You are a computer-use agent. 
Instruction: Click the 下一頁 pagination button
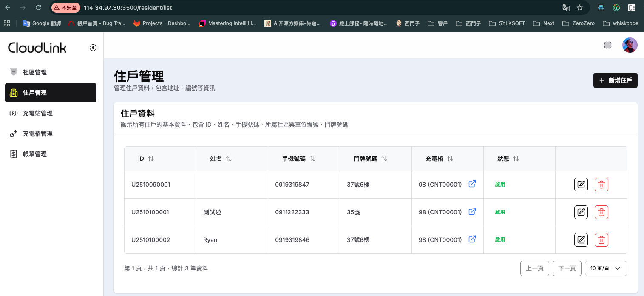pos(567,268)
